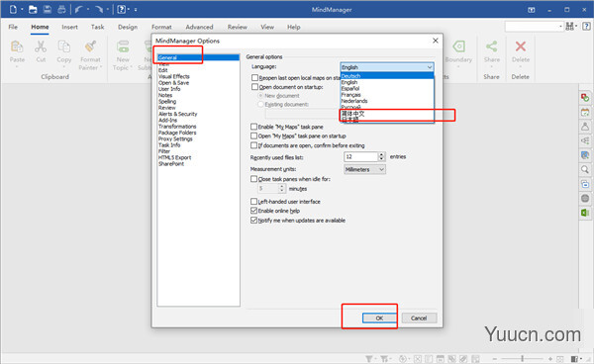The width and height of the screenshot is (594, 364).
Task: Increase Recently used files list spinner
Action: tap(381, 154)
